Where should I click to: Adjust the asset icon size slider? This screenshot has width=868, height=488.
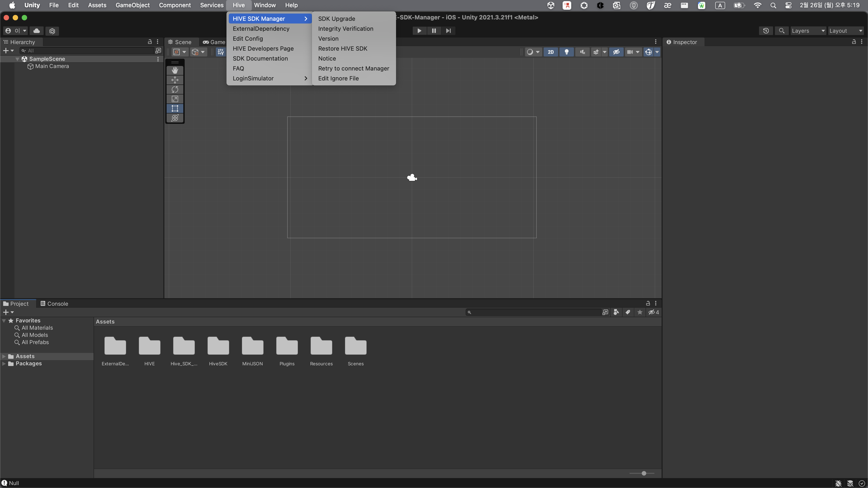[x=644, y=473]
